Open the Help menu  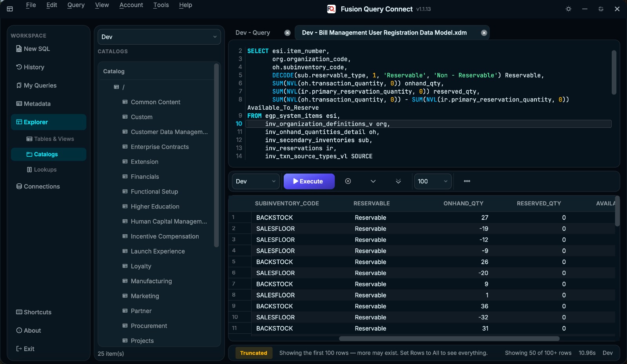point(186,5)
